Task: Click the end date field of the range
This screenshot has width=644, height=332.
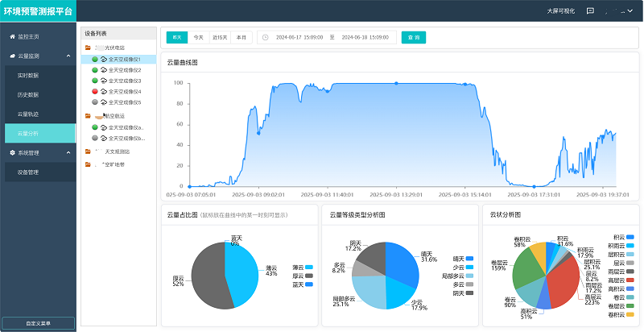Action: (365, 37)
